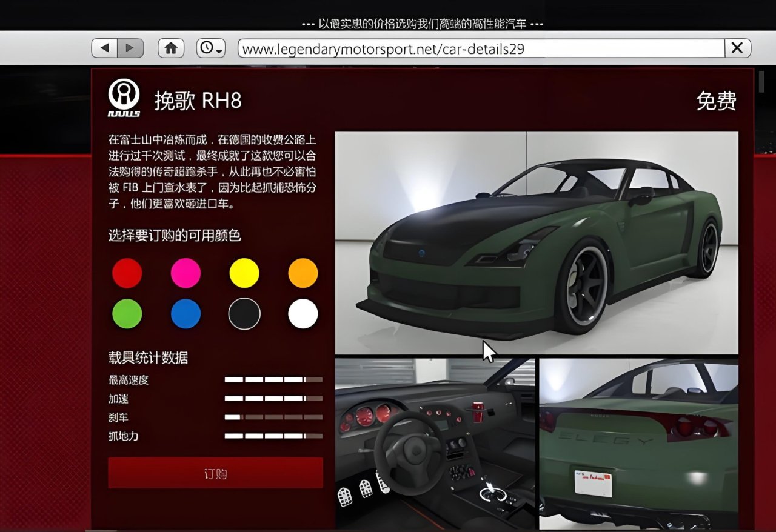Click the 订购 order button

point(215,473)
